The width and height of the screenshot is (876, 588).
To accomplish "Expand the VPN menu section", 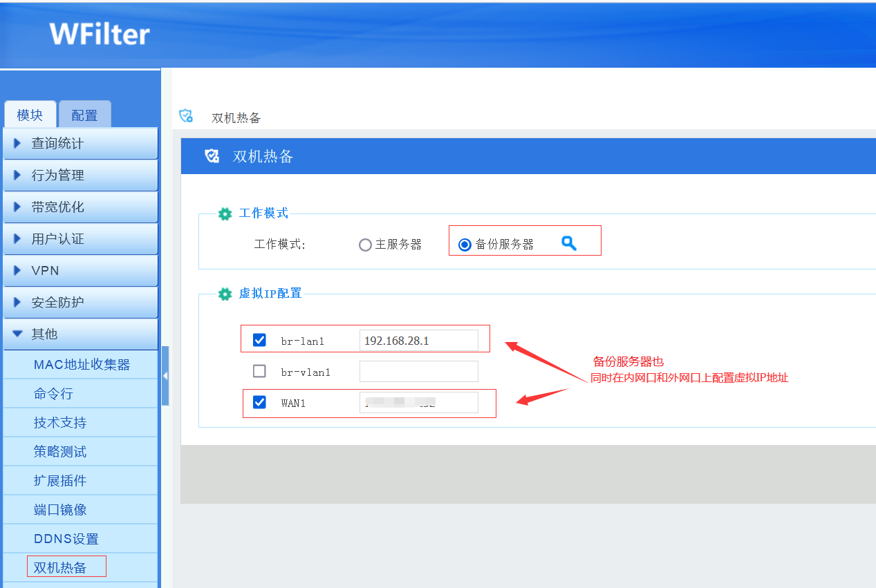I will coord(80,271).
